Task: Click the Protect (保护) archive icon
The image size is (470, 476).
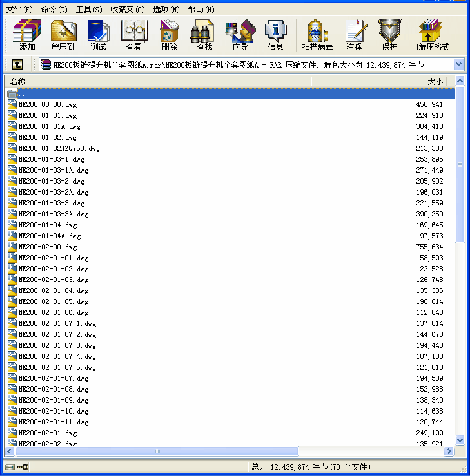Action: click(389, 35)
